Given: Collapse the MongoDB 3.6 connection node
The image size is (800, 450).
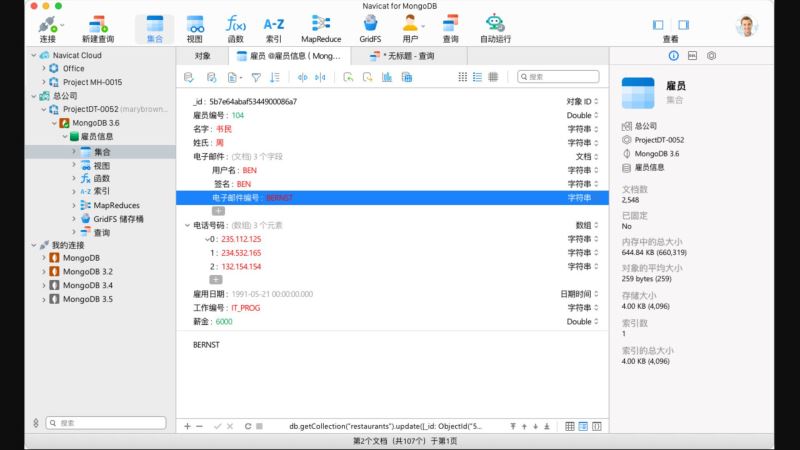Looking at the screenshot, I should (54, 123).
